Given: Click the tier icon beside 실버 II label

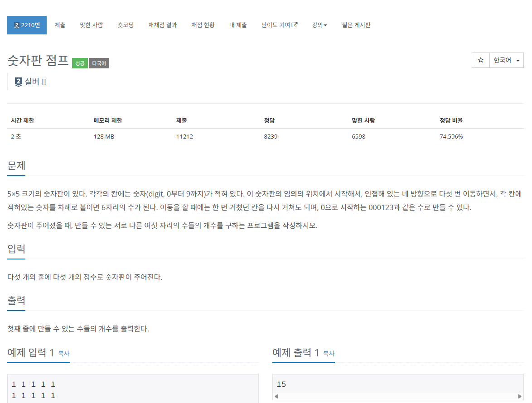Looking at the screenshot, I should (x=17, y=82).
